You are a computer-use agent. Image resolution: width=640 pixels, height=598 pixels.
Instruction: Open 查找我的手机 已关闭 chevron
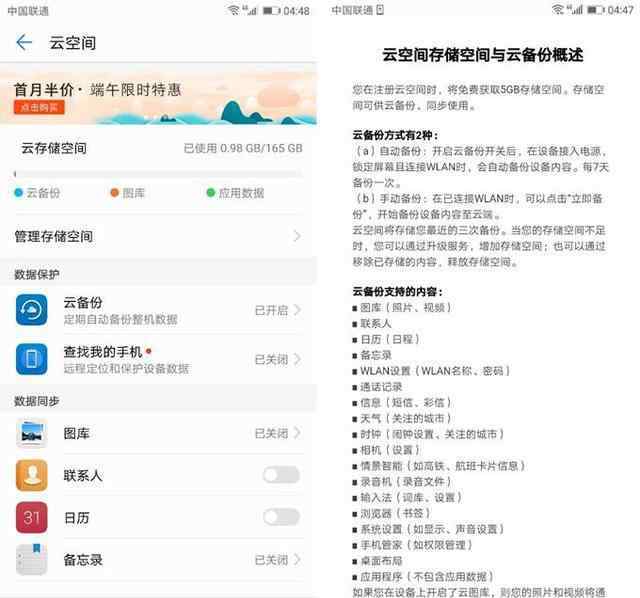point(298,359)
